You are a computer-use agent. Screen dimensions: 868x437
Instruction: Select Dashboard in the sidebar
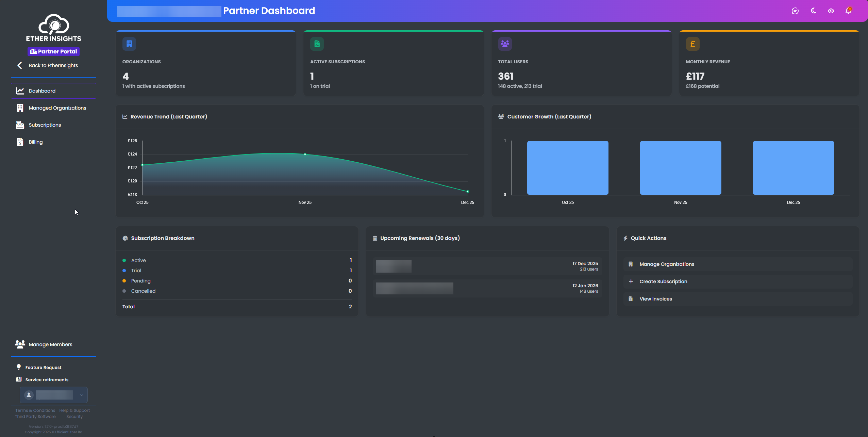54,91
